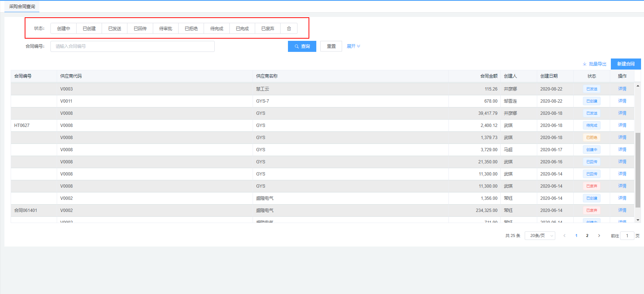Click the batch export download icon
The width and height of the screenshot is (644, 294).
[585, 64]
